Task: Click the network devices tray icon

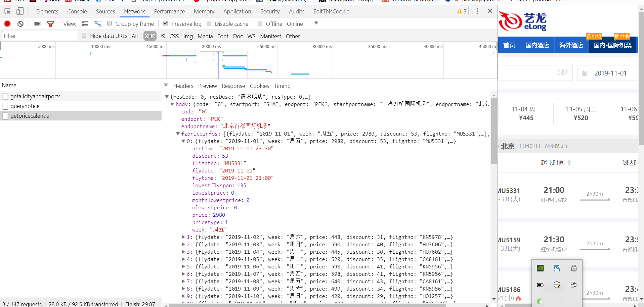Action: (573, 285)
